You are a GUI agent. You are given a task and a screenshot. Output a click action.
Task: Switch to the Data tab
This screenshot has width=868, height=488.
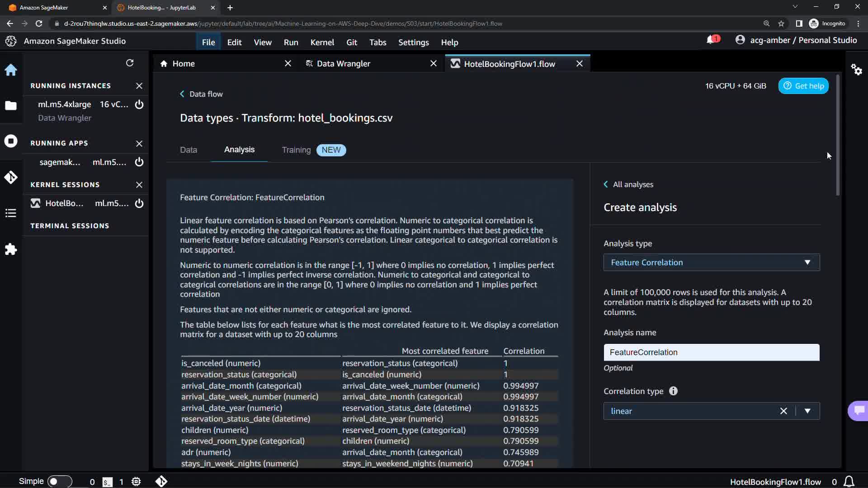189,150
